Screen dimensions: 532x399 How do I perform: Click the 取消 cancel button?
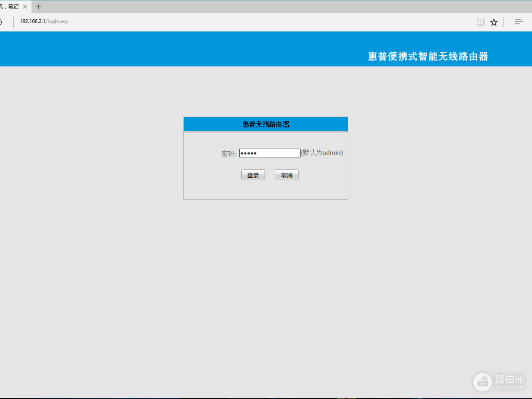point(287,174)
